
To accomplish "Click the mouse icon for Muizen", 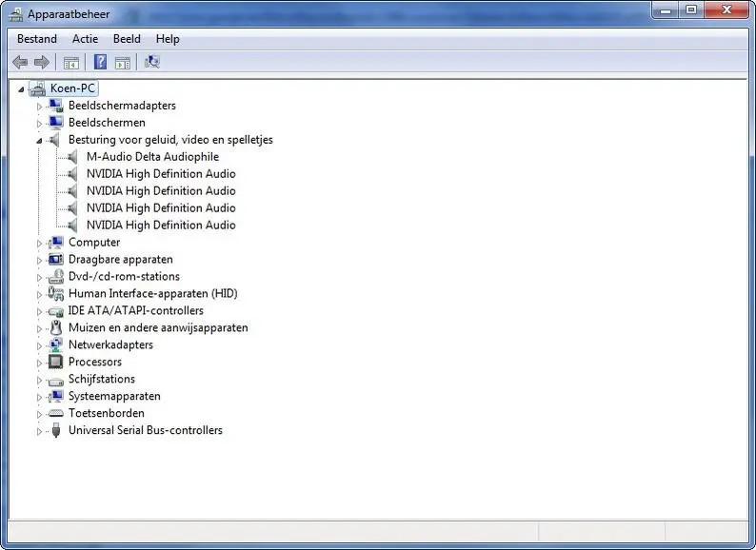I will tap(56, 327).
